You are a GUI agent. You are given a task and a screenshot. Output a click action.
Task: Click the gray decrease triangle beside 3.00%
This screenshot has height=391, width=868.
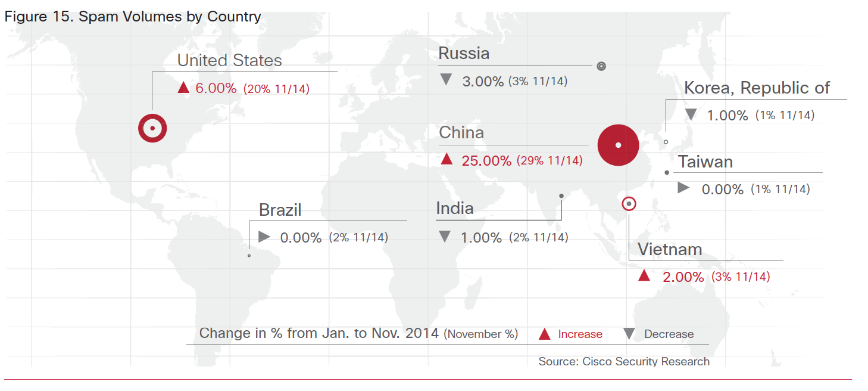tap(445, 80)
